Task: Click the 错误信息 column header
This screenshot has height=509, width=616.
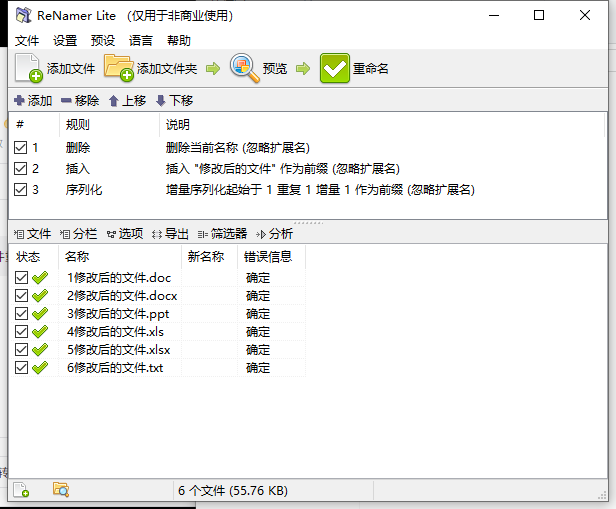Action: click(271, 257)
